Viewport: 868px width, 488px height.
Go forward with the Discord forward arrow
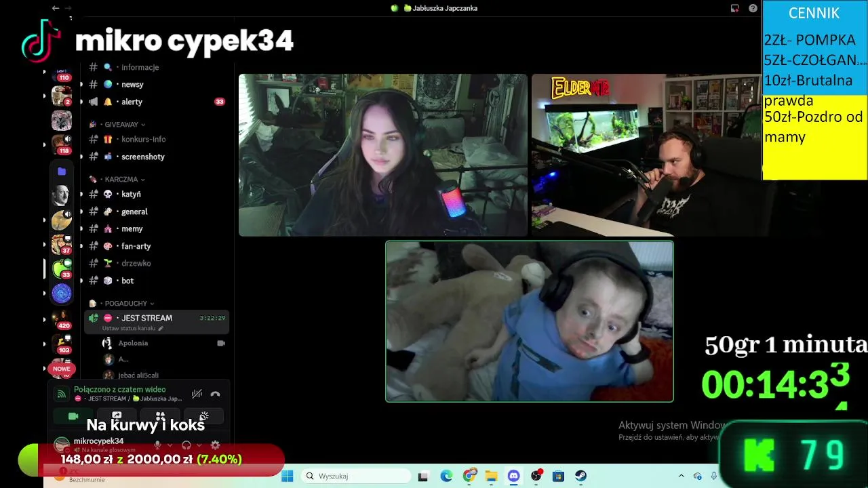click(68, 8)
